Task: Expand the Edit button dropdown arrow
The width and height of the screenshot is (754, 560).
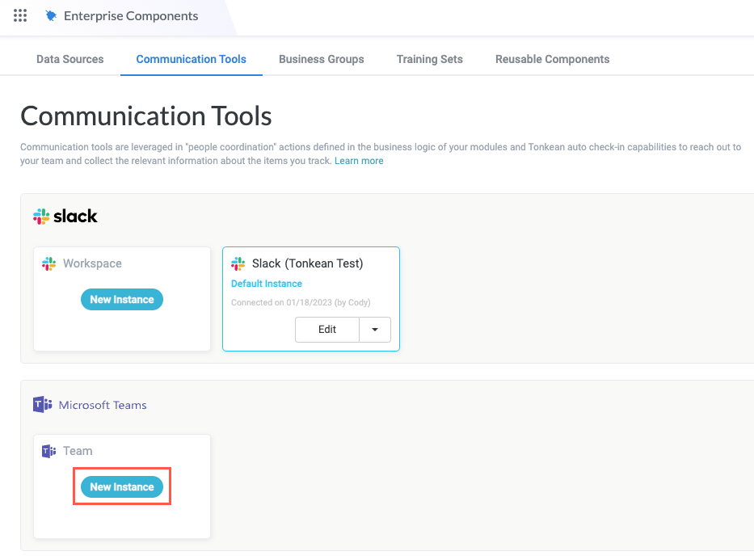Action: pos(375,330)
